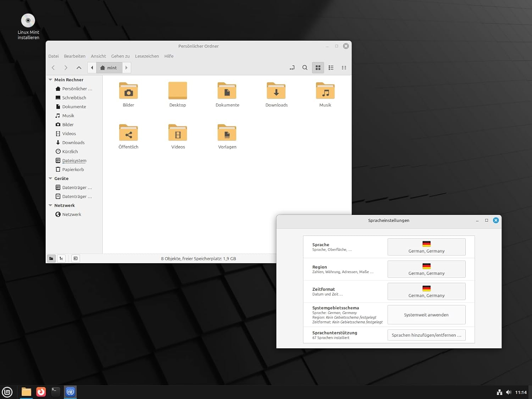
Task: Collapse the Mein Rechner section
Action: coord(50,80)
